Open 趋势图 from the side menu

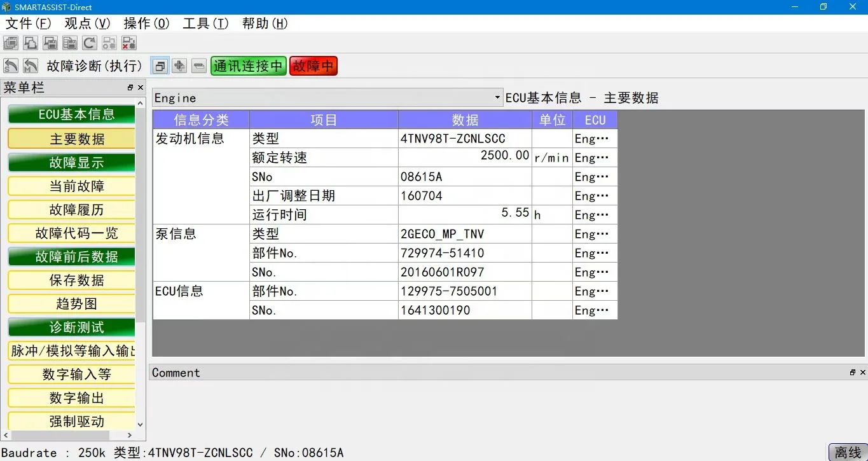tap(71, 304)
